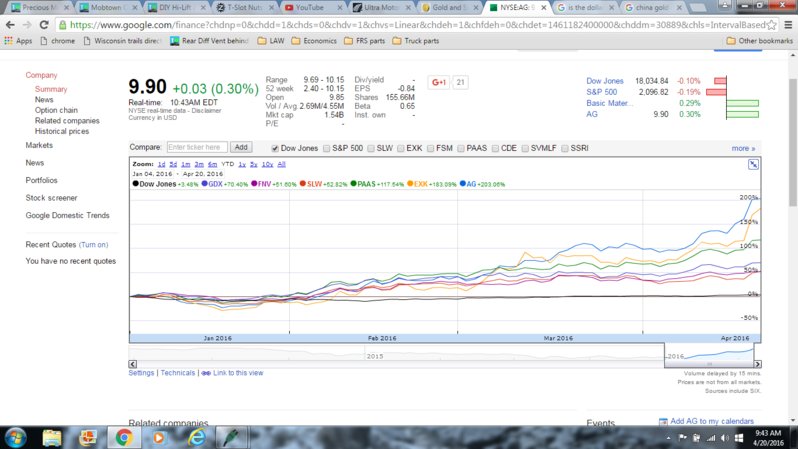Expand chart to full size icon

coord(753,164)
